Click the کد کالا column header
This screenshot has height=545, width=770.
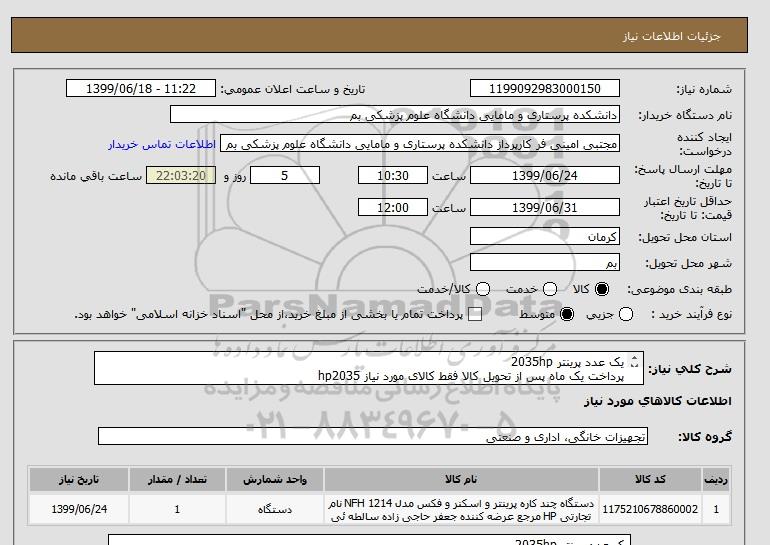point(650,480)
